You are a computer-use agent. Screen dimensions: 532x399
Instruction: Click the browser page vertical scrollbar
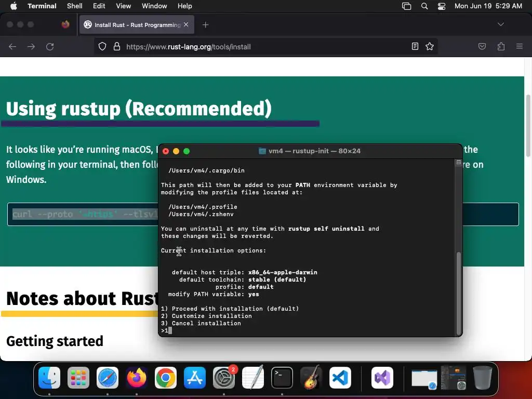point(528,126)
